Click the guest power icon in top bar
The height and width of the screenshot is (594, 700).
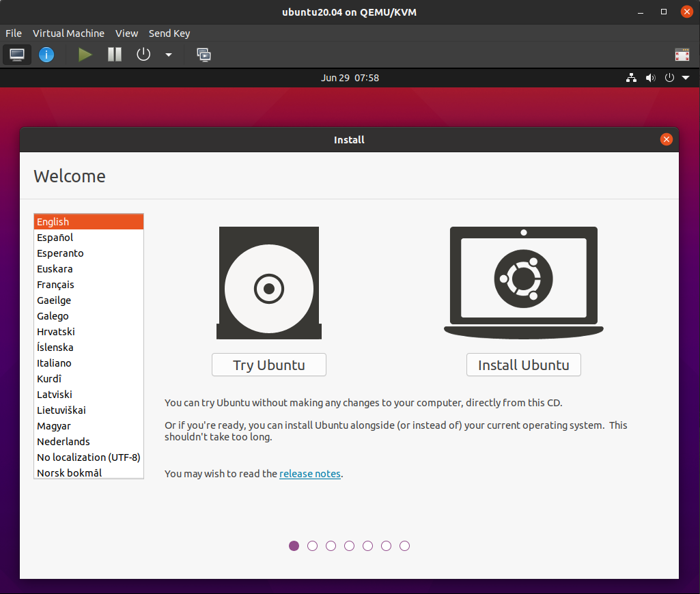point(669,78)
